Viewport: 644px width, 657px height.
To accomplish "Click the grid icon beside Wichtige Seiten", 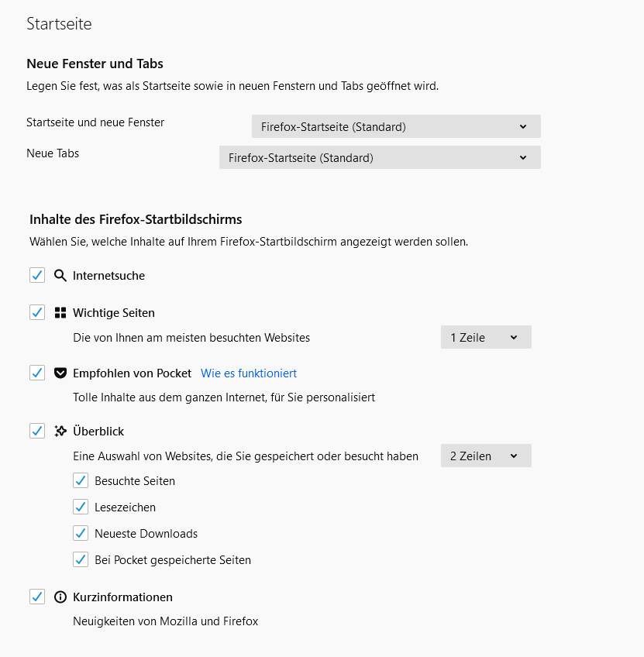I will [60, 313].
